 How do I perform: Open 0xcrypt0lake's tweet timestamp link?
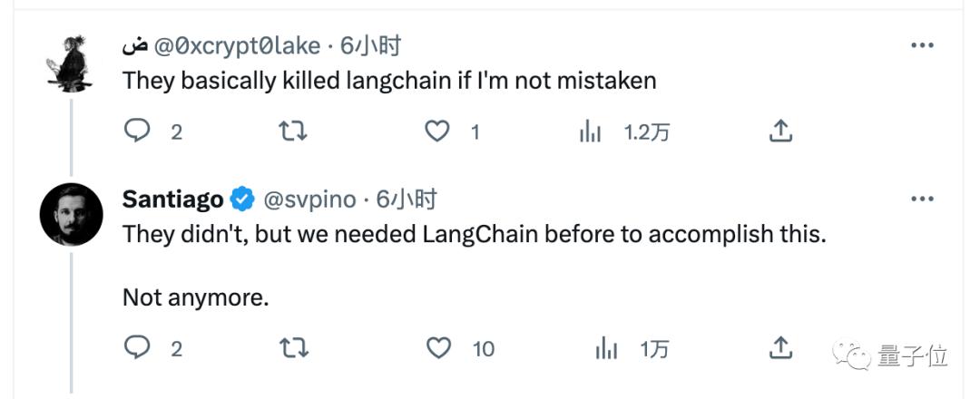(x=371, y=45)
